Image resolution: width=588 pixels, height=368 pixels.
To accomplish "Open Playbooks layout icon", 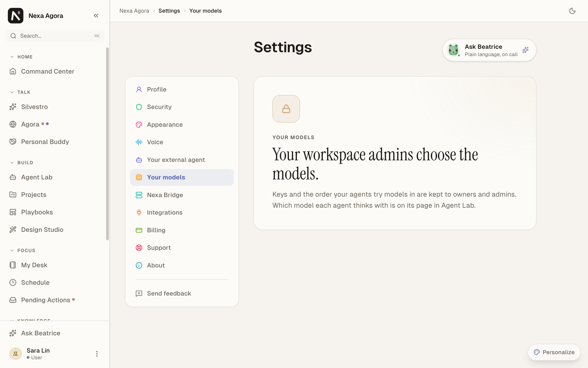I will point(13,212).
